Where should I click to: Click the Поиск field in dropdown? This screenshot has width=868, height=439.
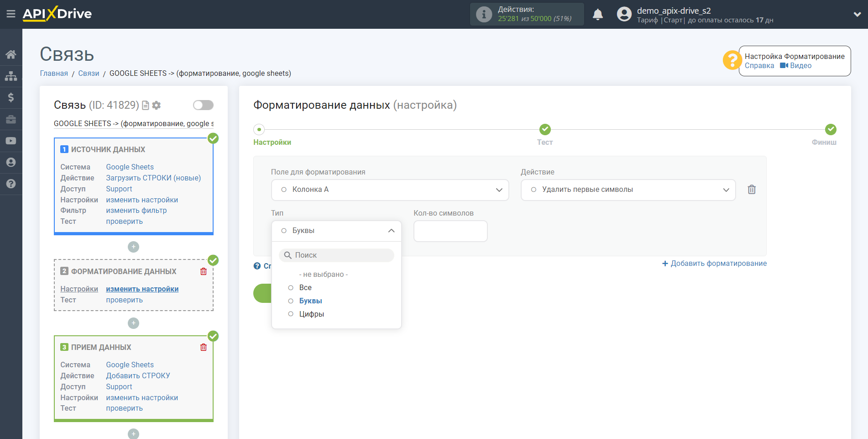coord(336,255)
